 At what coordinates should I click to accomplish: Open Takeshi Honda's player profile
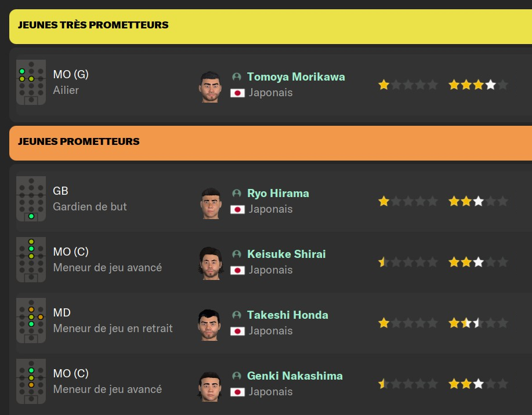coord(287,315)
